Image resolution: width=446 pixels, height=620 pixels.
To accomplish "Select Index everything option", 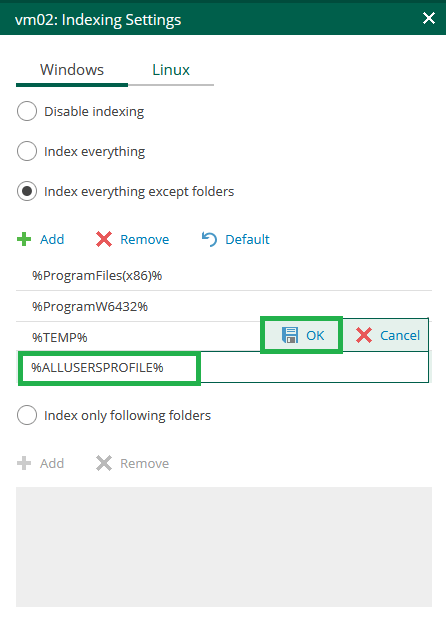I will (x=27, y=151).
